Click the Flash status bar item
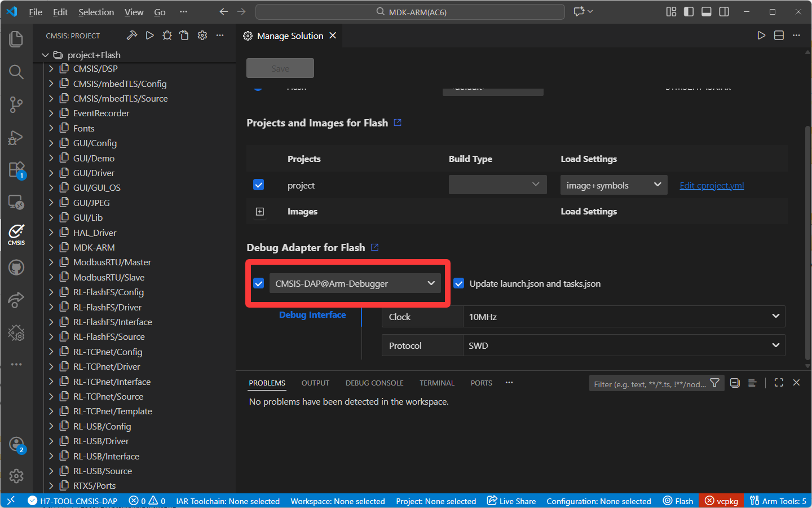Screen dimensions: 812x508 (678, 501)
